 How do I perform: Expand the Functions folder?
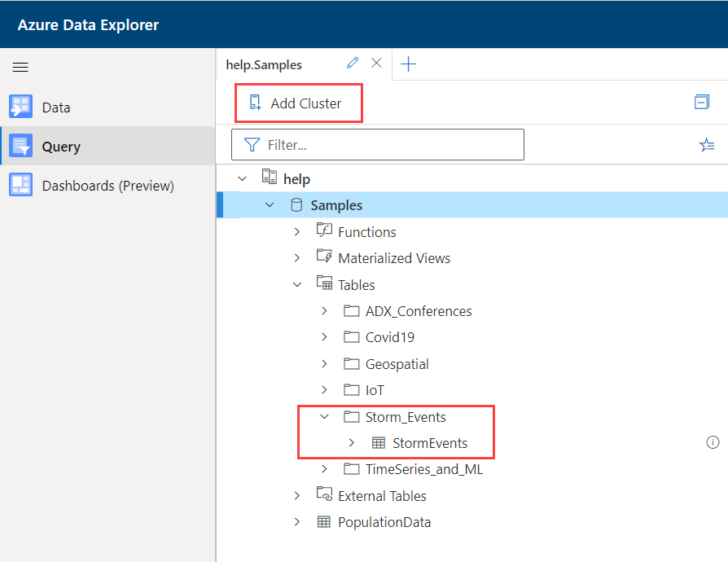click(297, 232)
